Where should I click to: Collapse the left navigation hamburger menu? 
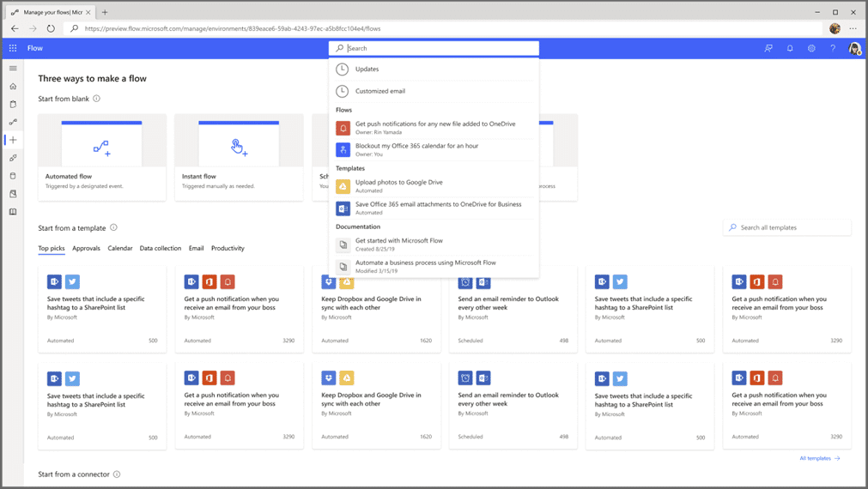(x=13, y=68)
